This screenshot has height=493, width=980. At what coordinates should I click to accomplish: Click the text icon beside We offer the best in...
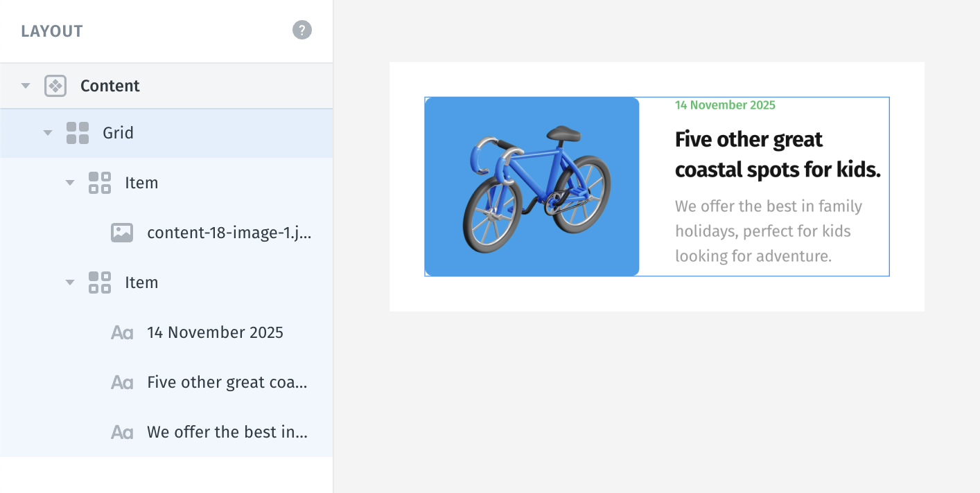coord(122,433)
